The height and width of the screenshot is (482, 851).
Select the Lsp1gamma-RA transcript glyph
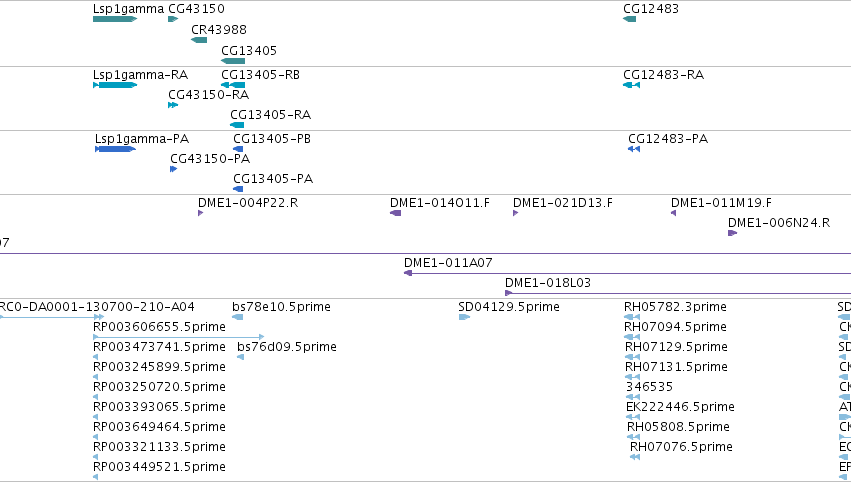tap(115, 85)
